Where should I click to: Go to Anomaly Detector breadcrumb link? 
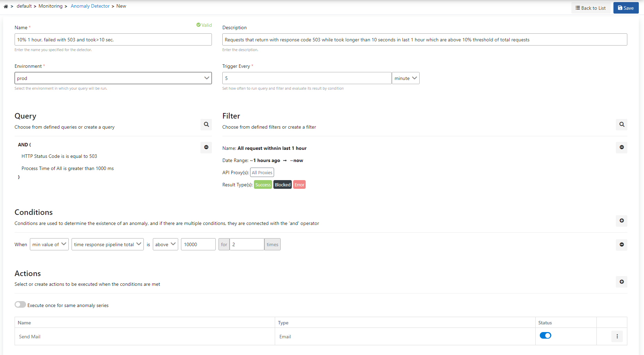(90, 6)
